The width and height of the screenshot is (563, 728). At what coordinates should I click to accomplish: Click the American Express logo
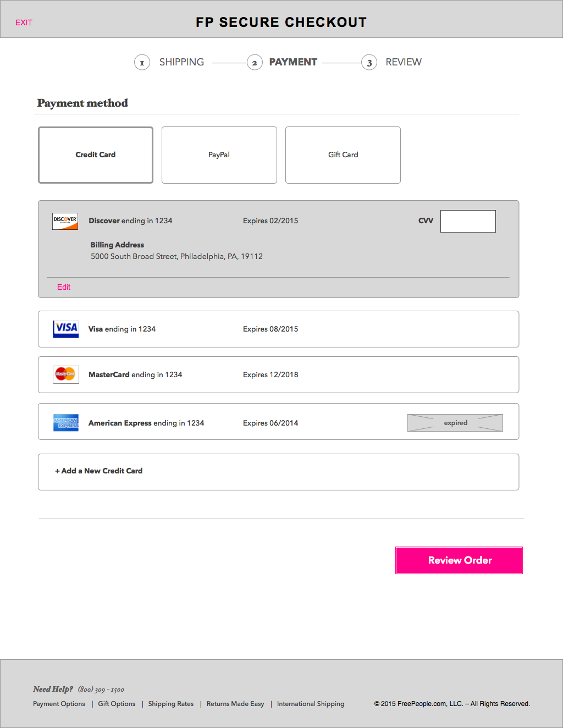(65, 423)
